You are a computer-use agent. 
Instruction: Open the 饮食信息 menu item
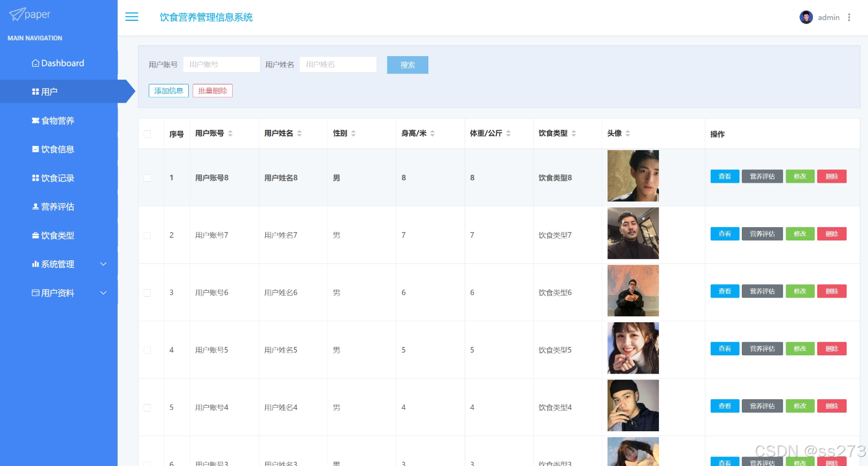coord(59,149)
